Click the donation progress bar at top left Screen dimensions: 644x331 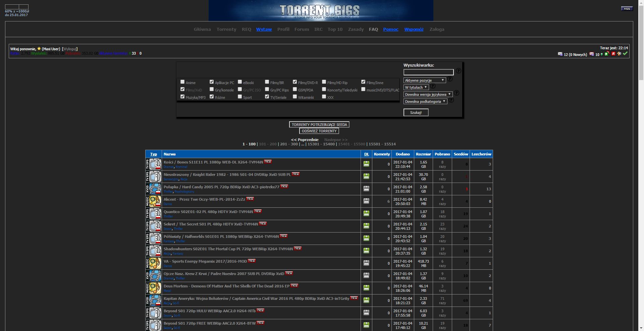coord(17,7)
